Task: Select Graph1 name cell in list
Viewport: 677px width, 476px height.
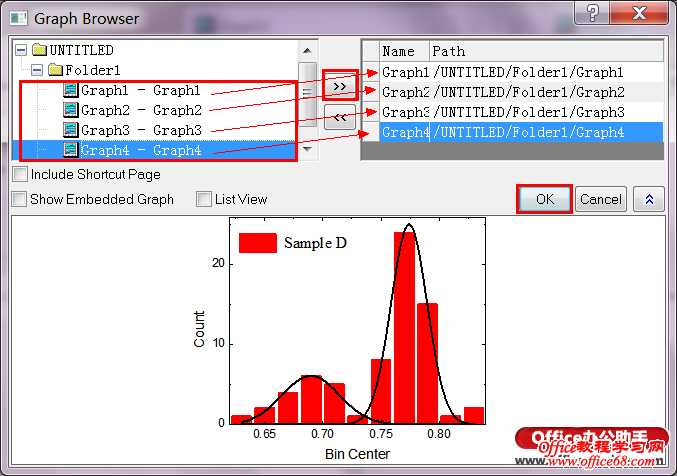Action: (x=405, y=72)
